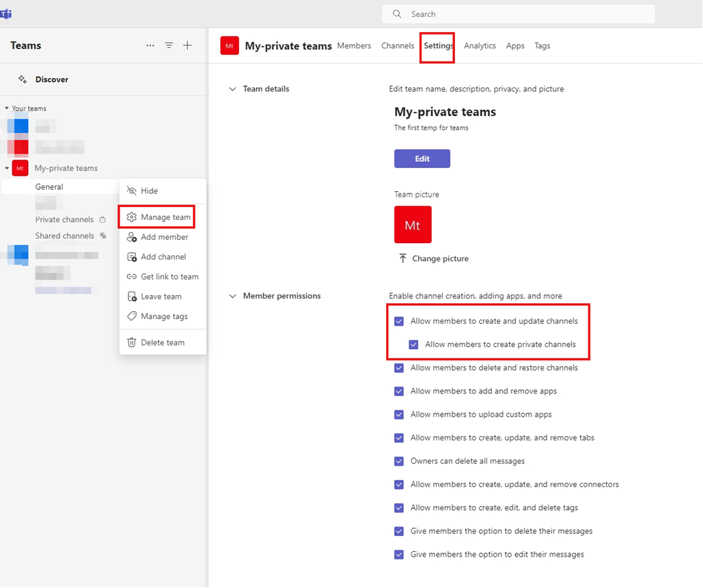Click the Add channel icon
The width and height of the screenshot is (703, 588).
(x=132, y=257)
